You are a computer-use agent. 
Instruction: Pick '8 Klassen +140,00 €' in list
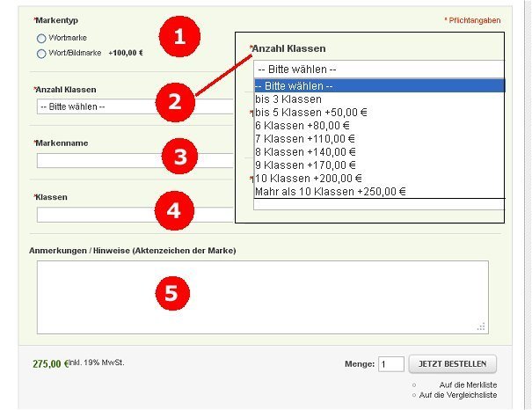pos(305,152)
